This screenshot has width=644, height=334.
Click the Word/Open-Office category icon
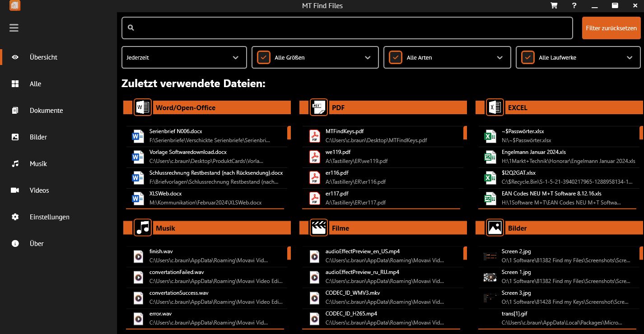[143, 107]
